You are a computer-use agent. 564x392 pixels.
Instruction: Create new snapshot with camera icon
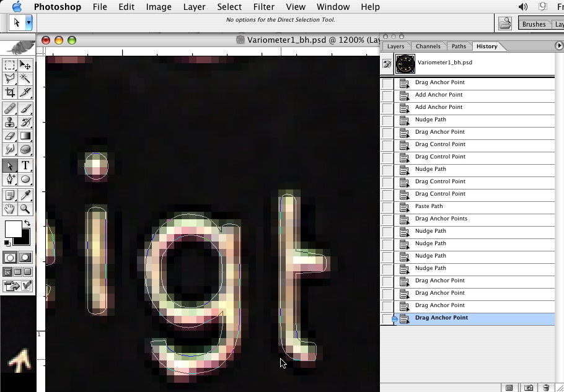528,388
